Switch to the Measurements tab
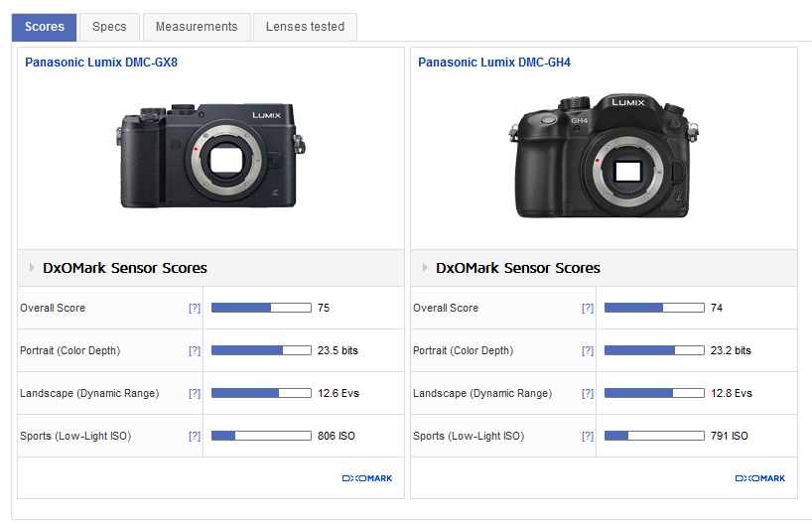Screen dimensions: 812x522 pos(197,27)
